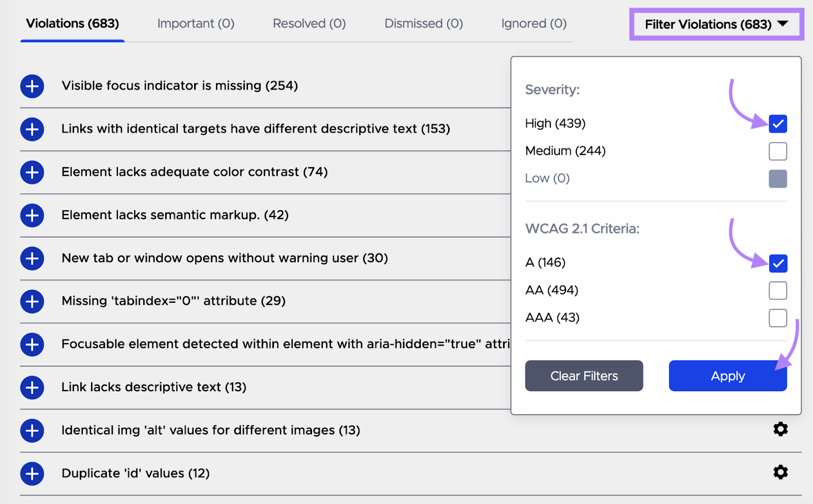Select the text 'Duplicate 'id' values (12)'
Image resolution: width=813 pixels, height=504 pixels.
(x=136, y=474)
